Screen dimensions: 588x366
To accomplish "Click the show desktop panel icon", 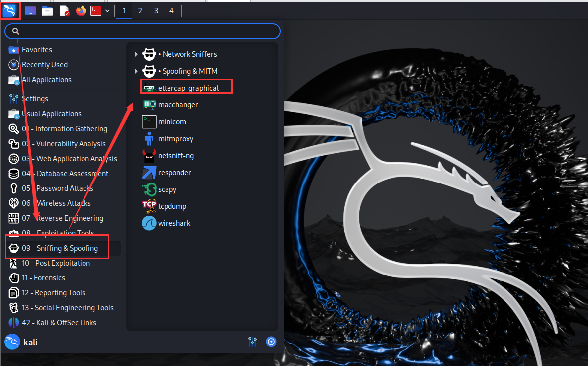I will (x=30, y=11).
